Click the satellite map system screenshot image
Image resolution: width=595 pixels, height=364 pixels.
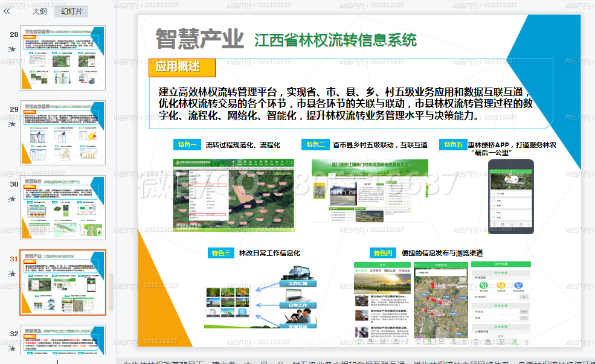point(234,195)
